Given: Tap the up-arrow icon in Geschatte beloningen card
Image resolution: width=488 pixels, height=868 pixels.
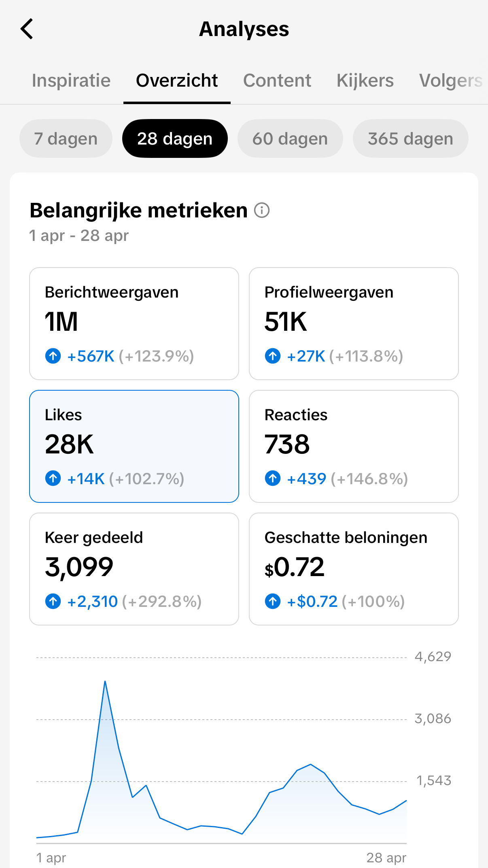Looking at the screenshot, I should (x=273, y=601).
